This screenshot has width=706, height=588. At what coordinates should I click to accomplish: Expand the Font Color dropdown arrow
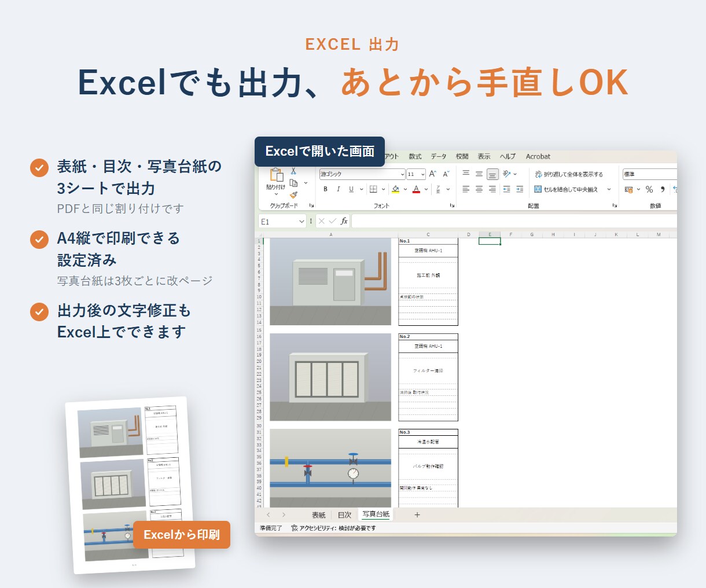pyautogui.click(x=426, y=189)
